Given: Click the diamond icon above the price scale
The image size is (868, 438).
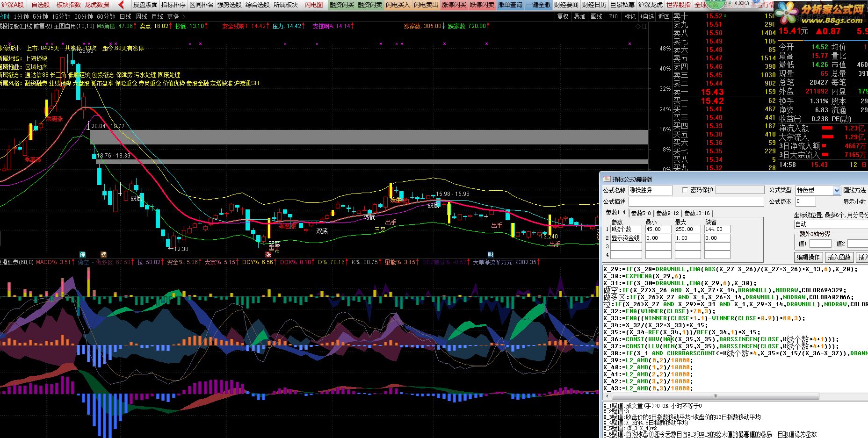Looking at the screenshot, I should point(638,27).
